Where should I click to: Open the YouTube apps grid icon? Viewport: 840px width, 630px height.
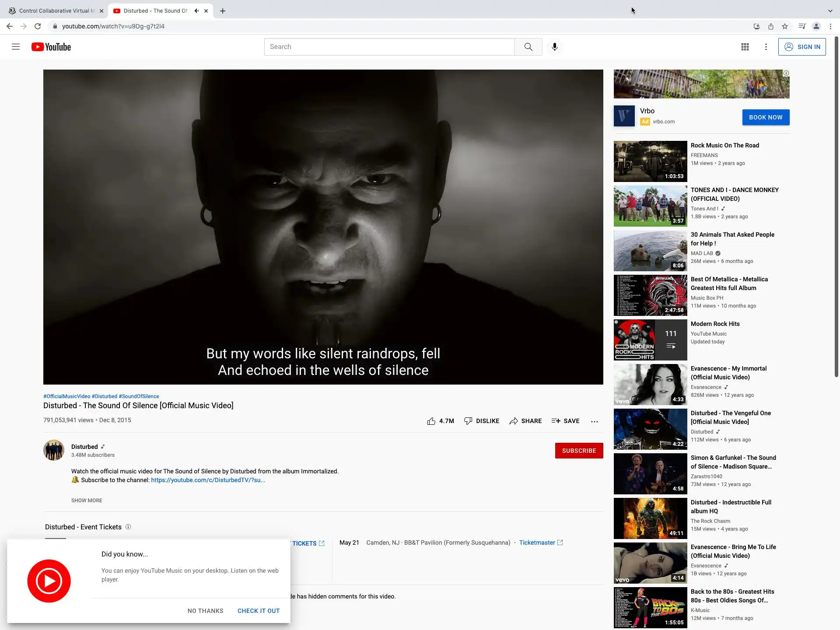point(745,47)
